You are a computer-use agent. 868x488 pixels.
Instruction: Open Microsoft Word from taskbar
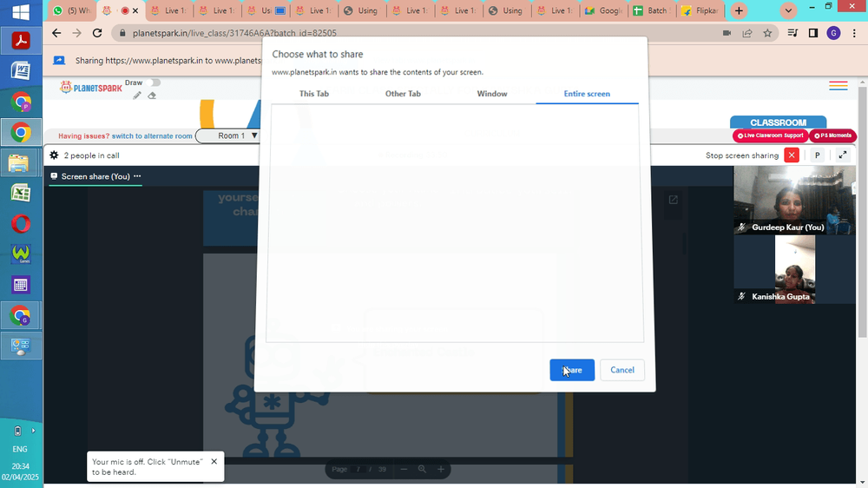tap(21, 71)
